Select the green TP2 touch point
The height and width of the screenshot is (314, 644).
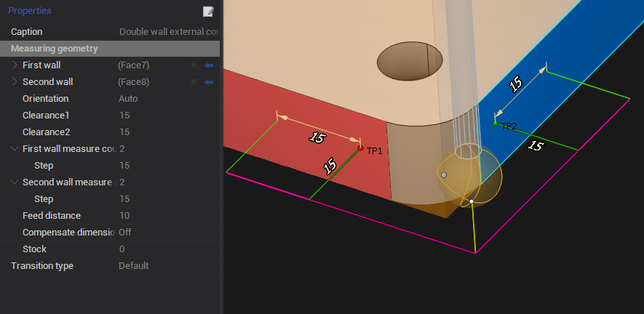(x=496, y=124)
